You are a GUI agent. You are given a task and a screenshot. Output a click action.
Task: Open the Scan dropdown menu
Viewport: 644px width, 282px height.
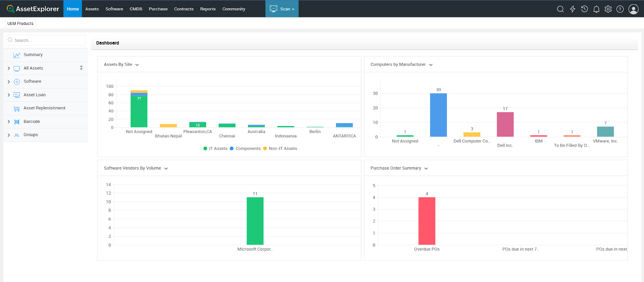pos(282,9)
